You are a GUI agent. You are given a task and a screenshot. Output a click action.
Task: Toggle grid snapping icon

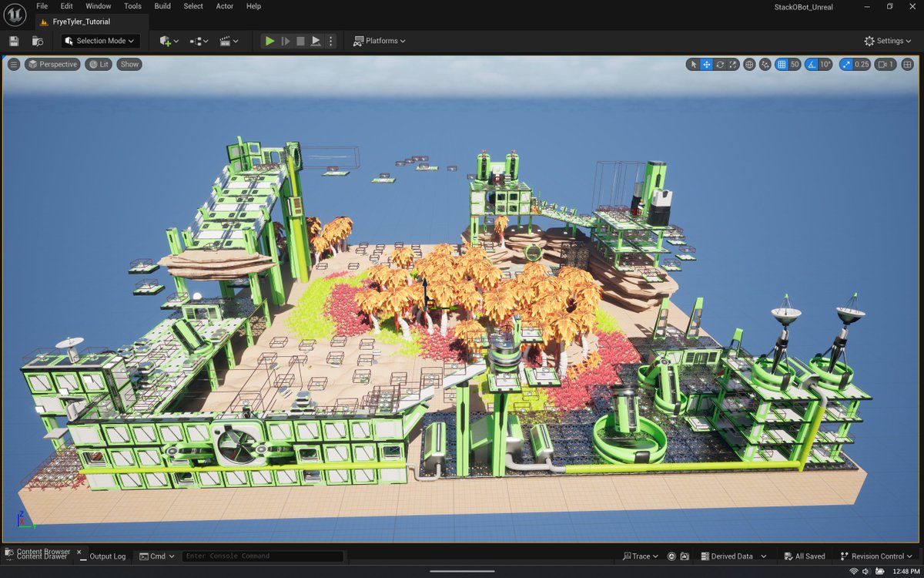tap(782, 64)
